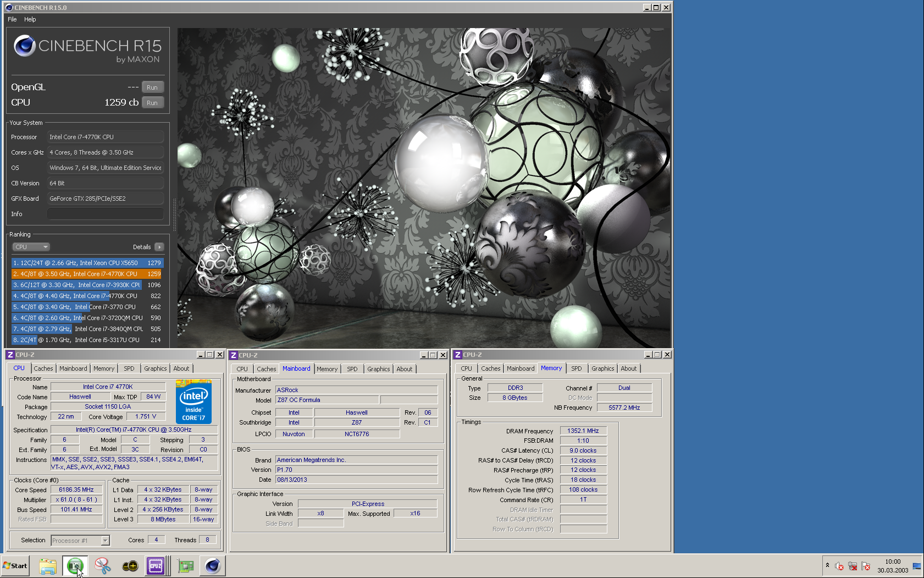Activate the purple CPU-Z taskbar button
This screenshot has height=578, width=924.
point(156,566)
